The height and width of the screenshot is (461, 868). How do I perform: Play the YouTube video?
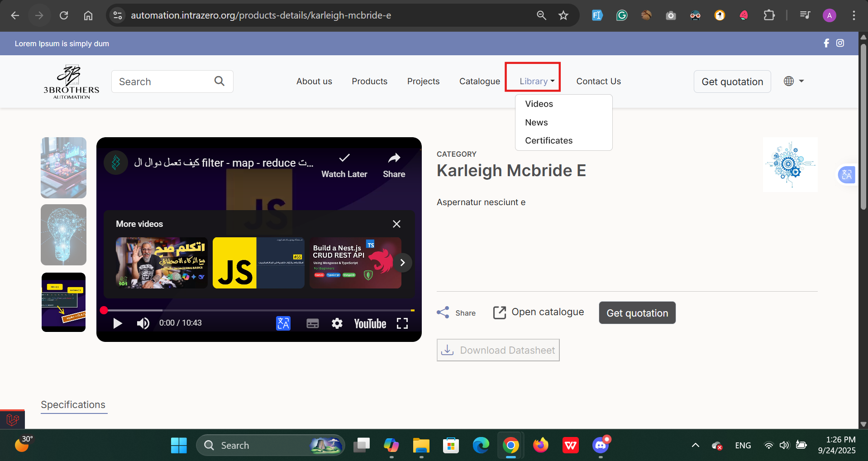tap(118, 323)
